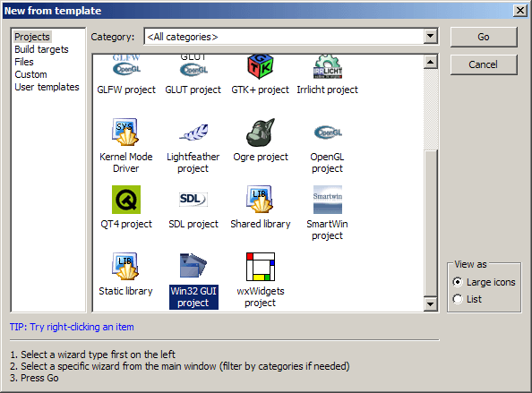Click the 'SmartWin project' label
The image size is (532, 393).
click(x=328, y=229)
